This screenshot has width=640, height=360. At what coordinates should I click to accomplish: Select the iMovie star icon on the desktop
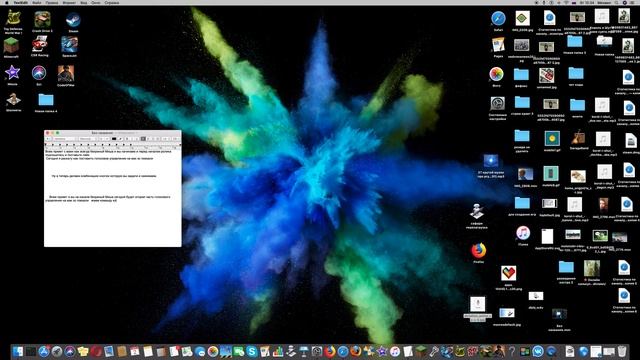coord(12,73)
